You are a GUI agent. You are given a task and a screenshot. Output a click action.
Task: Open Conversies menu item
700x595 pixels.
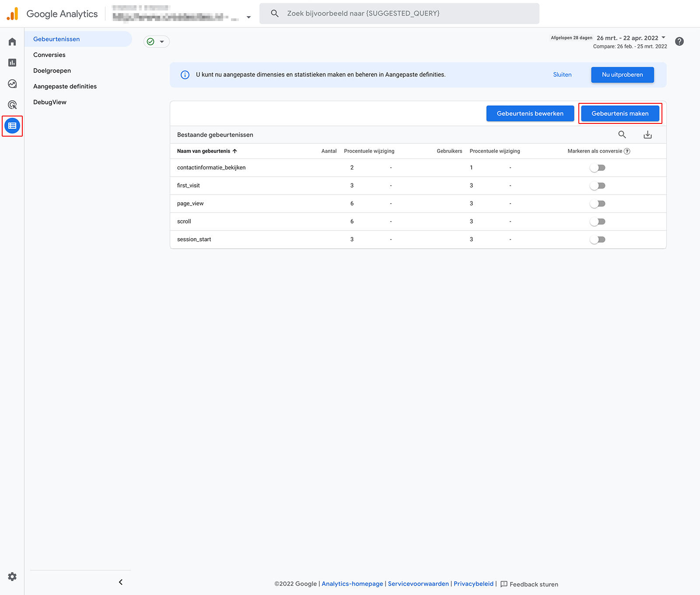click(49, 55)
